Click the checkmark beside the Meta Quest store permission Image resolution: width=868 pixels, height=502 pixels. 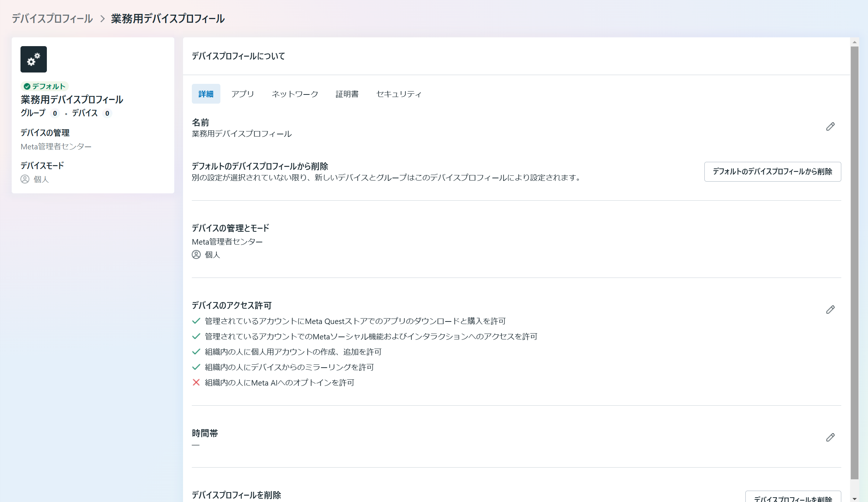(196, 321)
